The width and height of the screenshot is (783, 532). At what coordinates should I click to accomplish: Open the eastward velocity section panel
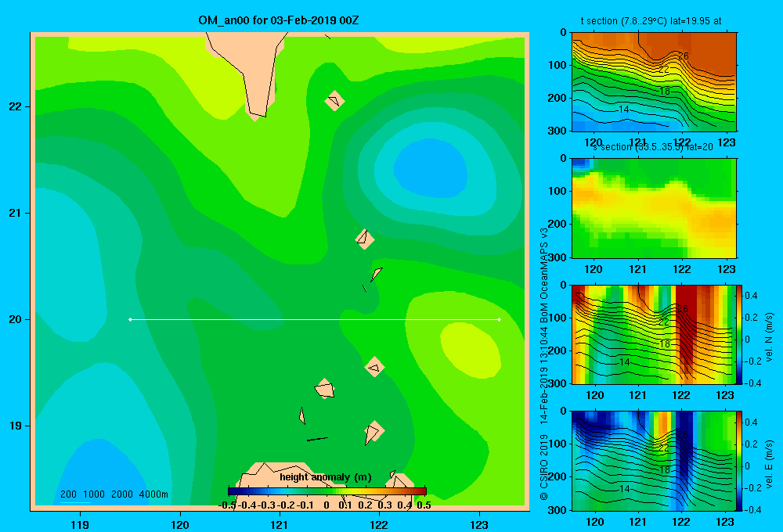pyautogui.click(x=654, y=461)
